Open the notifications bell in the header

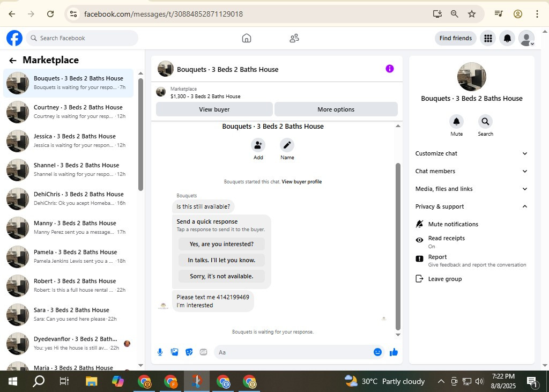coord(507,38)
